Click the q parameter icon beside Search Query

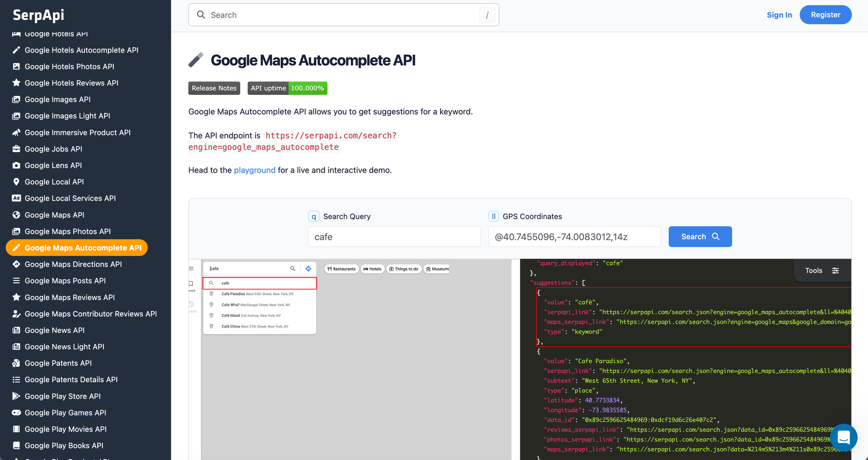point(314,216)
